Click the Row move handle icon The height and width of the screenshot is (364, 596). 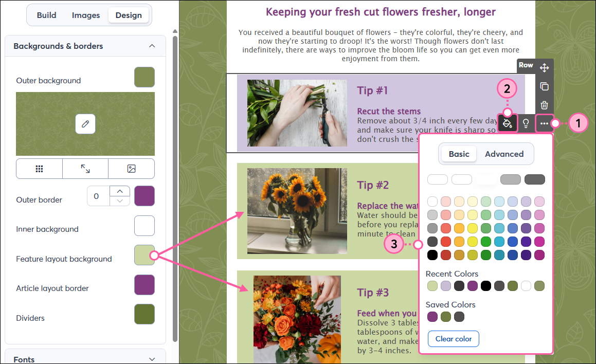(x=544, y=66)
